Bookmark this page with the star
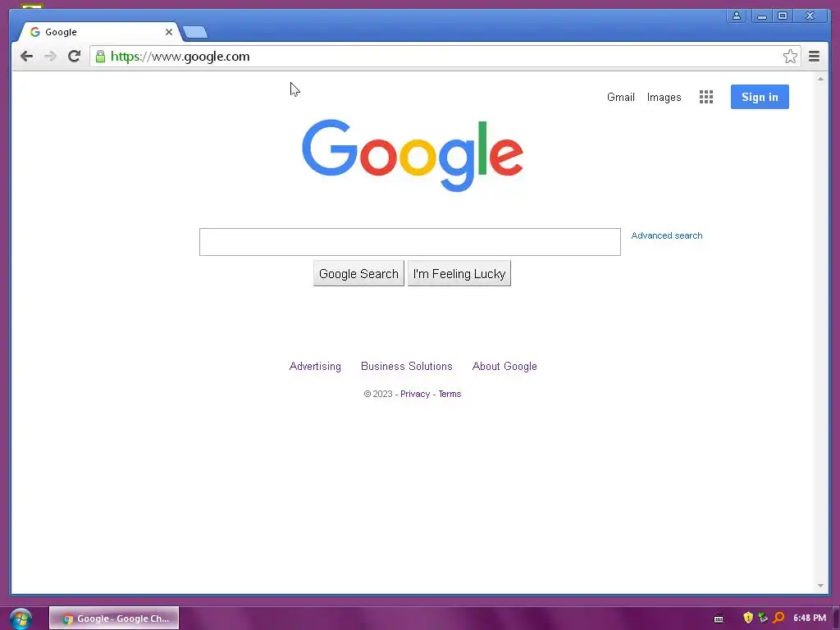This screenshot has width=840, height=630. (790, 57)
